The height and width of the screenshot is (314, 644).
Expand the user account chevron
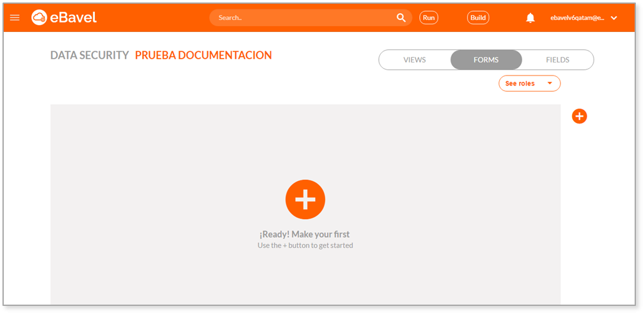coord(614,18)
